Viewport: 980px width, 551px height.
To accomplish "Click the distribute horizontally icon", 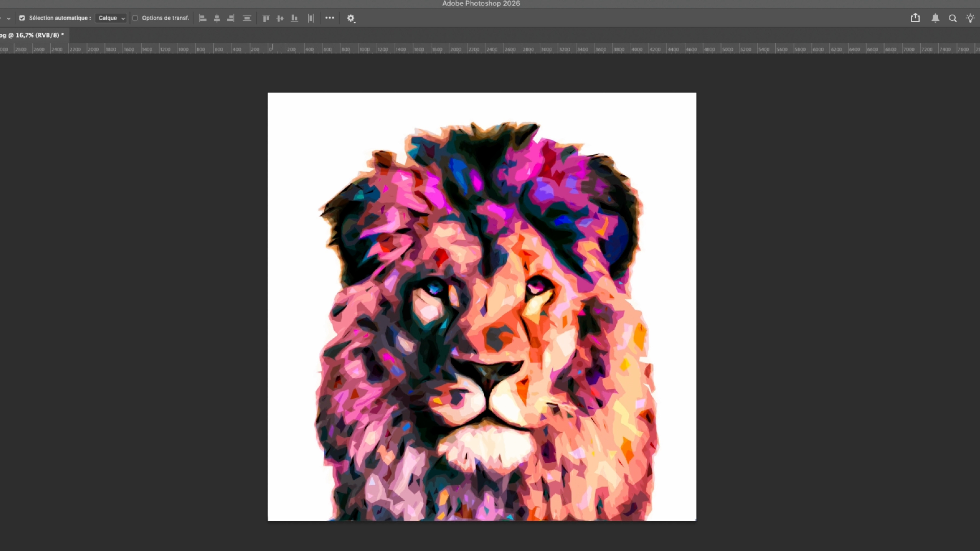I will coord(311,18).
